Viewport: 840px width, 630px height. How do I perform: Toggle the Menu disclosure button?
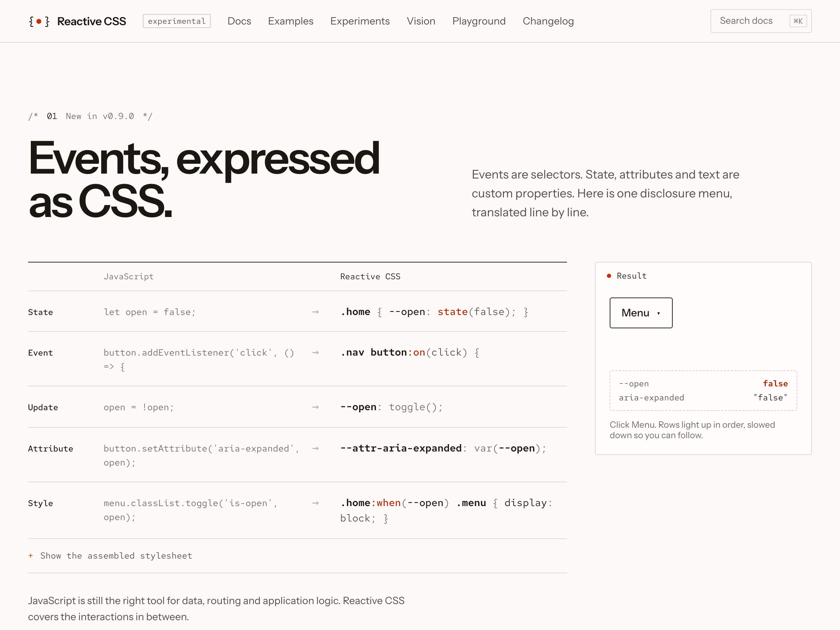coord(640,313)
